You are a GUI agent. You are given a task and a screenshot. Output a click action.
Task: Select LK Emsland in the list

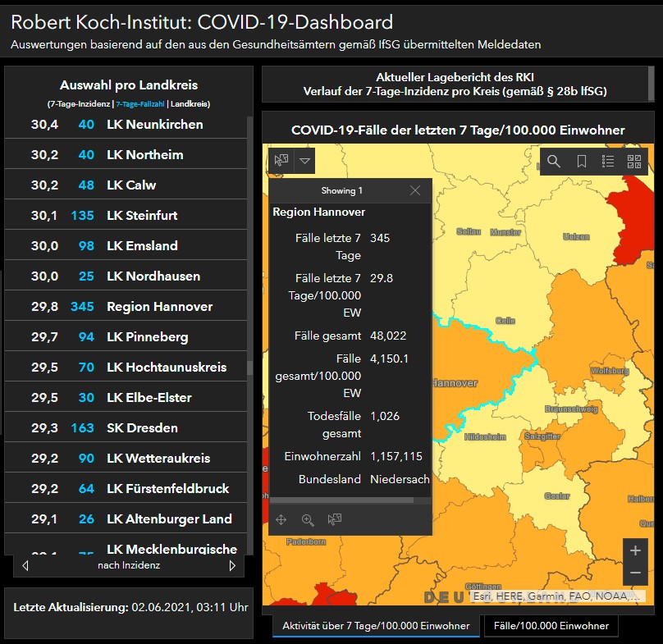tap(126, 246)
